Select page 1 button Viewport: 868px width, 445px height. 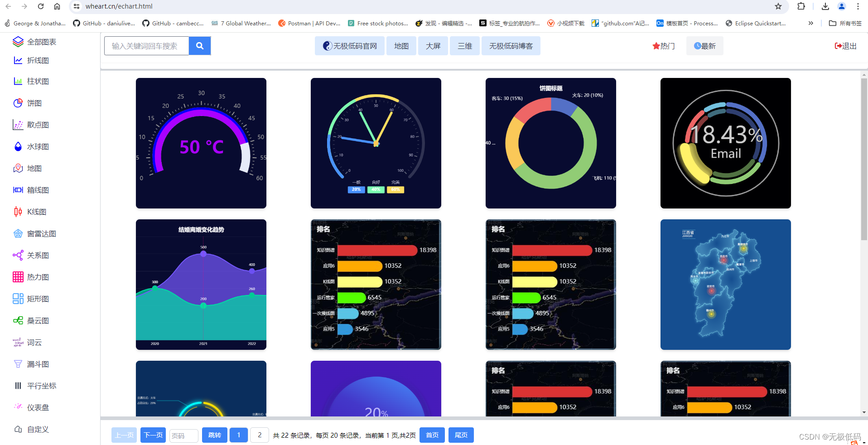point(239,435)
